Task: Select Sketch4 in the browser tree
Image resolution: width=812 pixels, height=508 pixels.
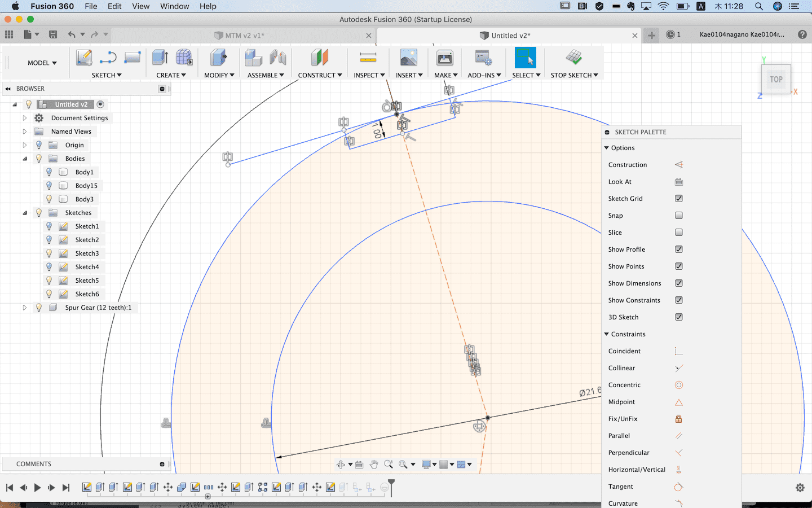Action: [87, 267]
